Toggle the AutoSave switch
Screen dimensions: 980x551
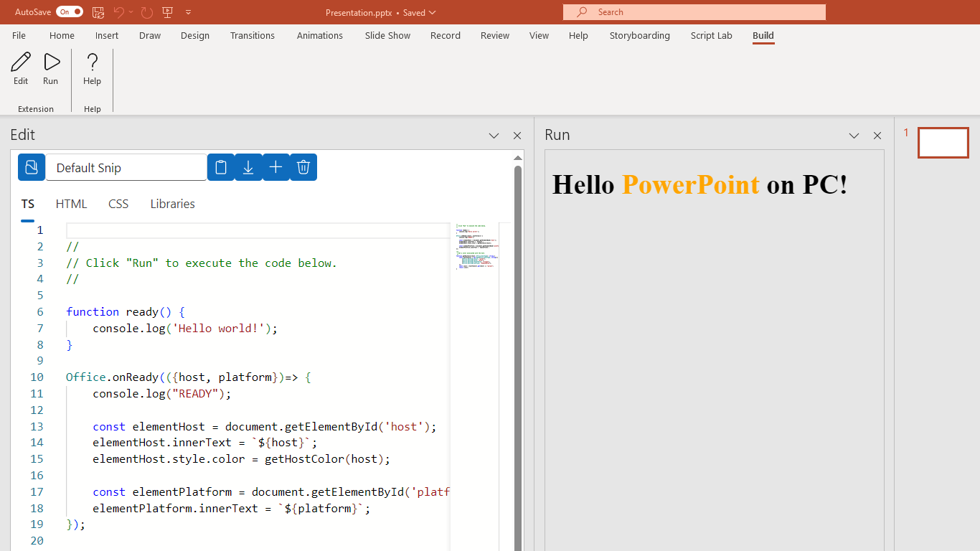[70, 11]
